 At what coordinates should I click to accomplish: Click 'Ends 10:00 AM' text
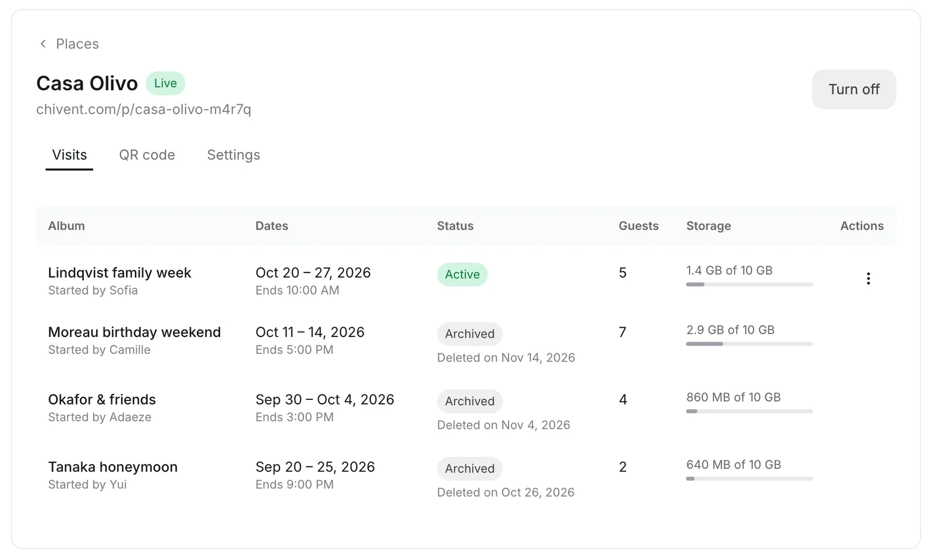click(x=297, y=290)
